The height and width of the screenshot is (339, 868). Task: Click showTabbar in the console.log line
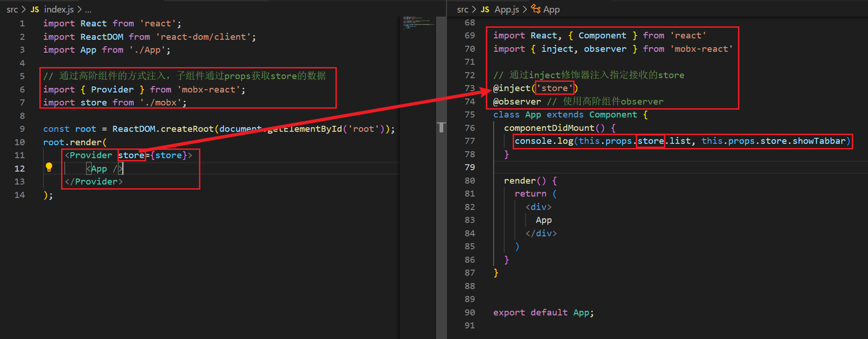[819, 141]
